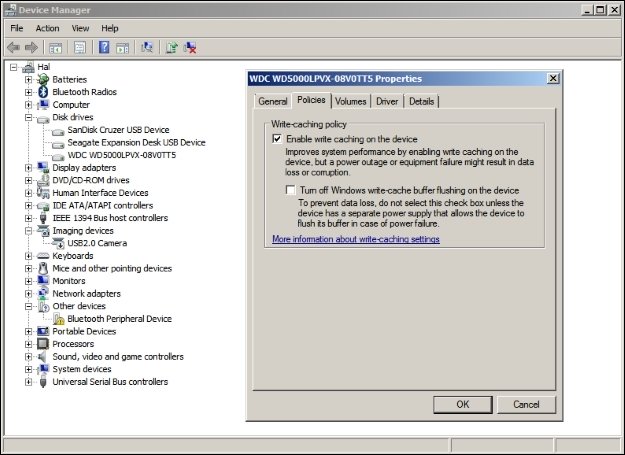
Task: Collapse the Hal root node
Action: point(14,67)
